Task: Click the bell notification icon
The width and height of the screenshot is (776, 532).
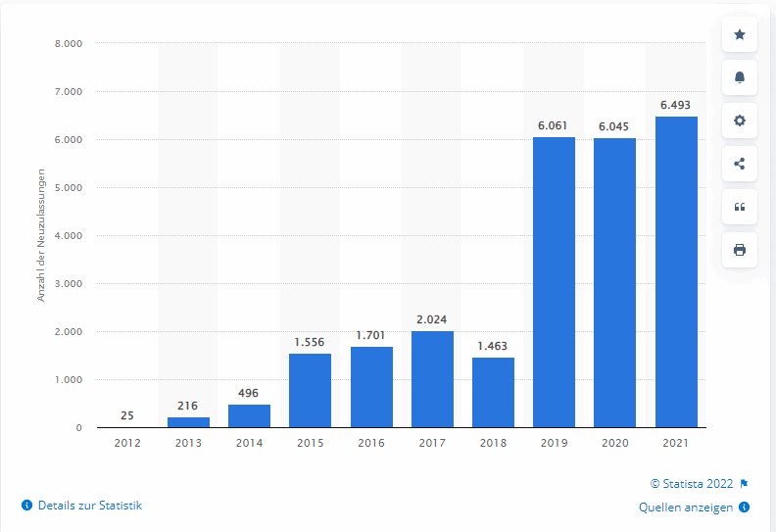Action: click(740, 77)
